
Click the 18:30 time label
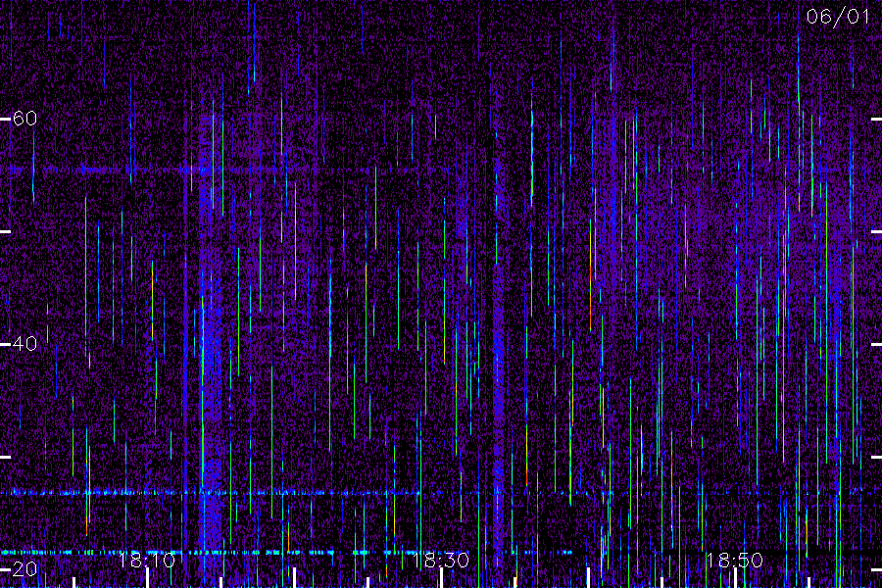[x=440, y=560]
